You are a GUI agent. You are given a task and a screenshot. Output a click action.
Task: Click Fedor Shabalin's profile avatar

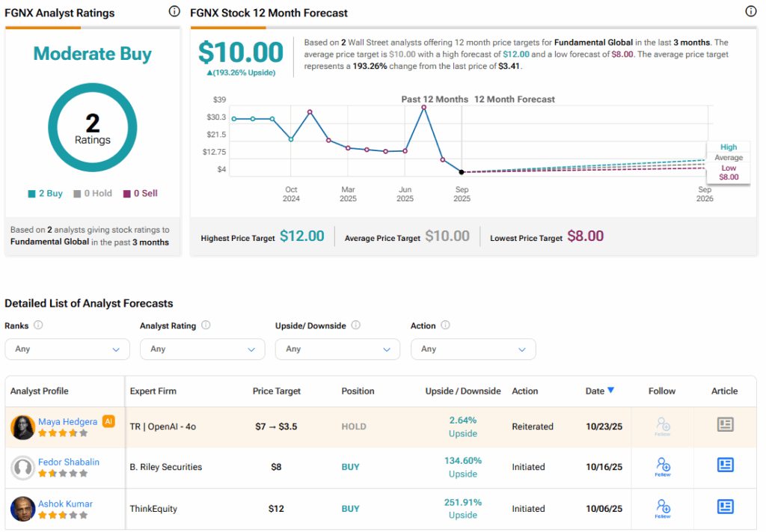pyautogui.click(x=23, y=468)
